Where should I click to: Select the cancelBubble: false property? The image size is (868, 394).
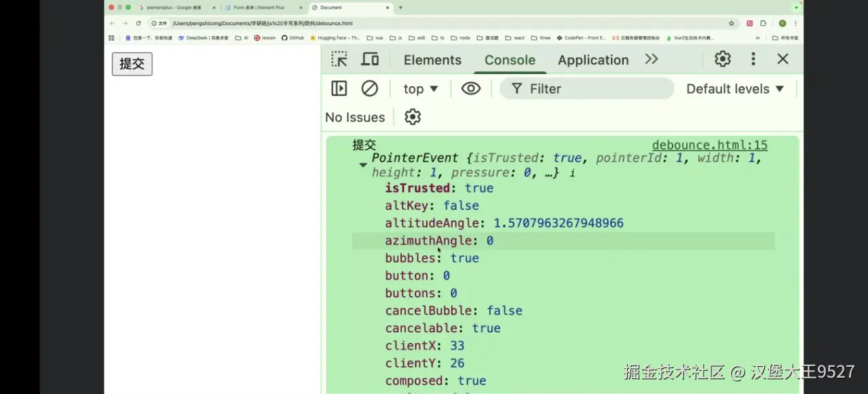click(x=453, y=310)
